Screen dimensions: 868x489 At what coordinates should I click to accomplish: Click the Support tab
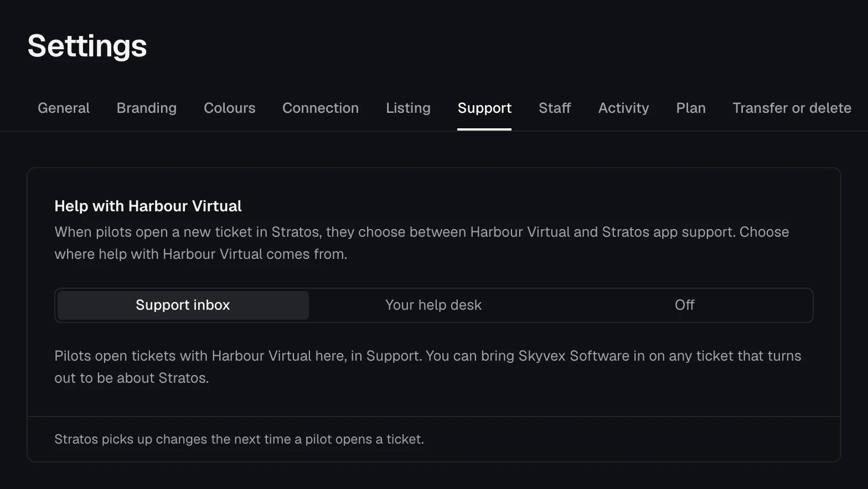pyautogui.click(x=484, y=108)
